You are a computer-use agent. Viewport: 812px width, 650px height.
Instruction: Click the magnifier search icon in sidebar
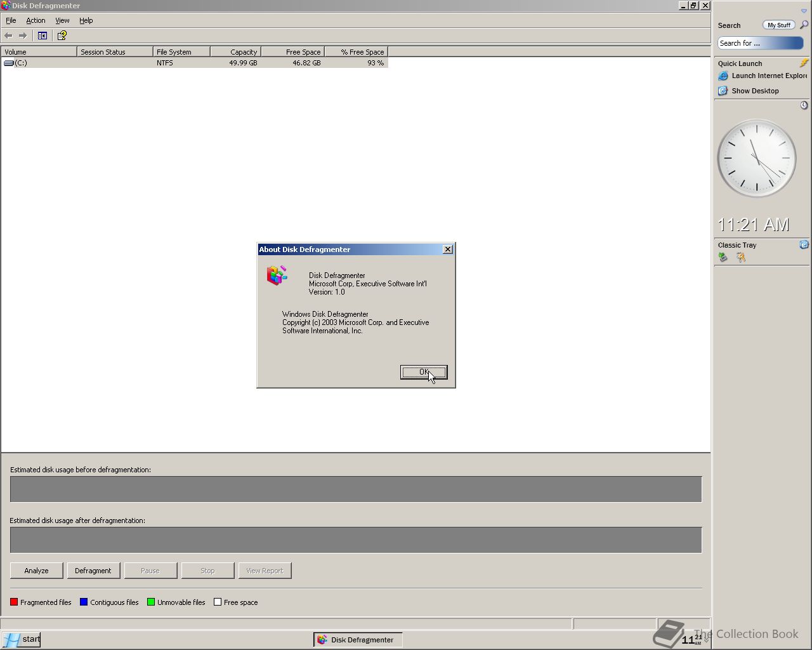click(804, 25)
